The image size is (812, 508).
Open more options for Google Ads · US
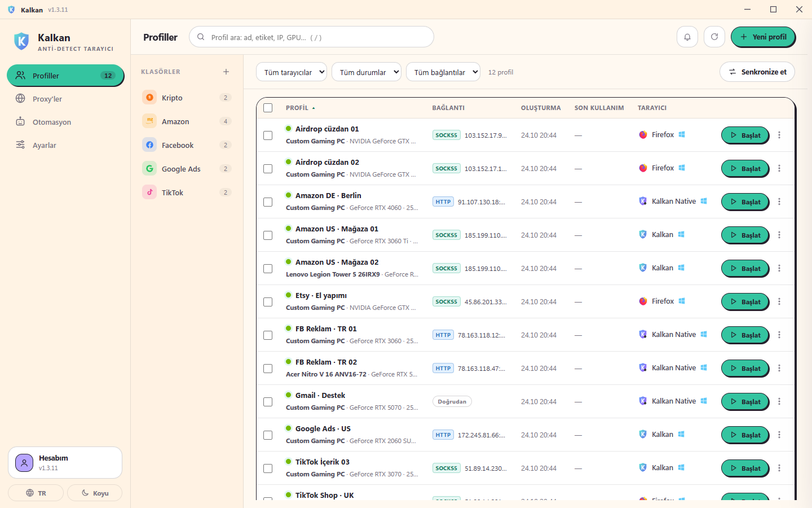pos(779,435)
